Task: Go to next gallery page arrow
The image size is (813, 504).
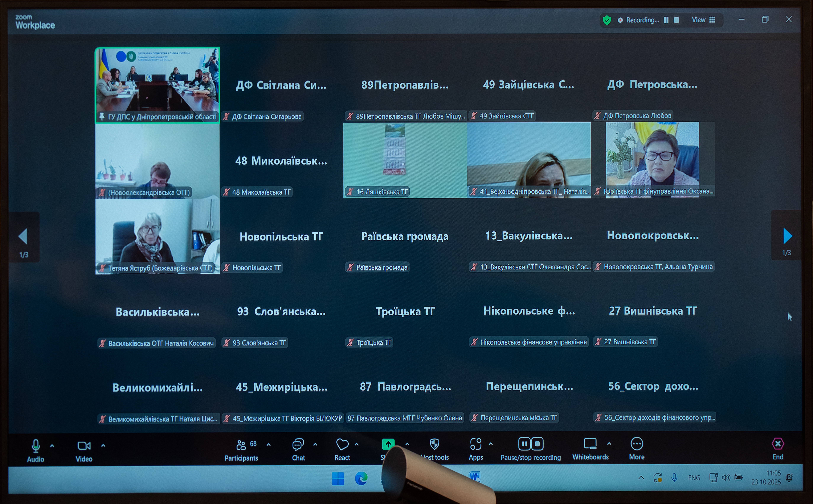Action: click(x=787, y=236)
